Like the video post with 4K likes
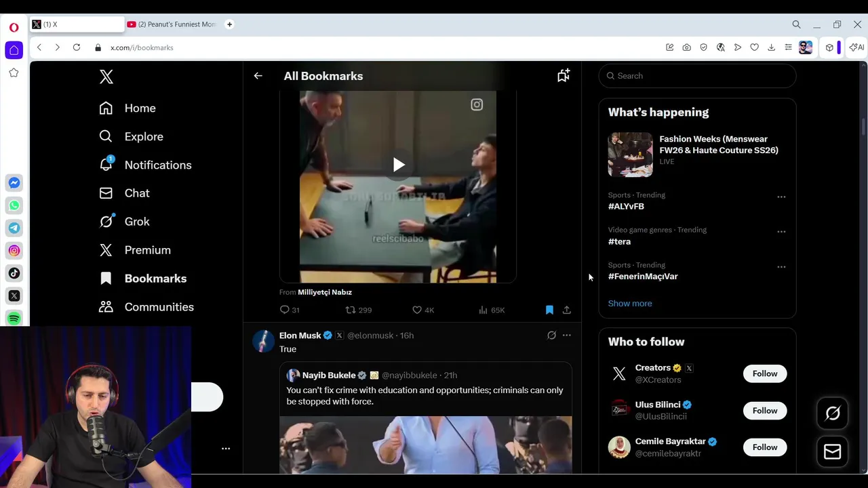Screen dimensions: 868x488 tap(423, 310)
